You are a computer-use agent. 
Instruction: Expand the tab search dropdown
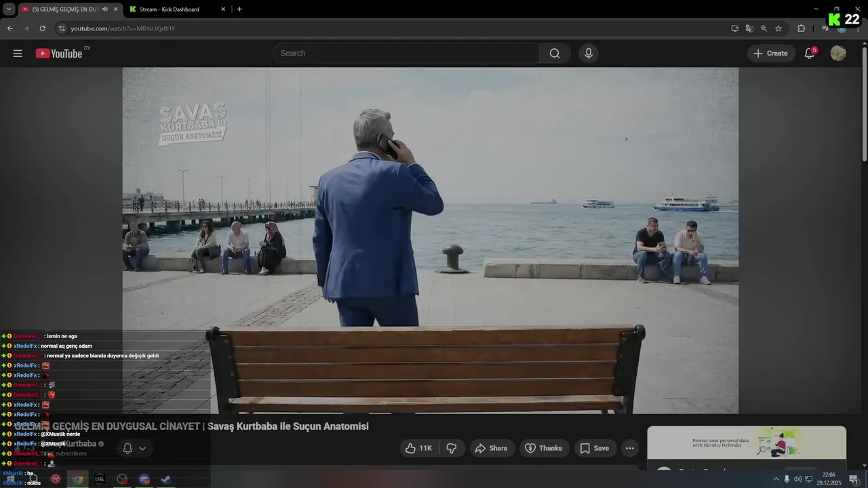9,9
